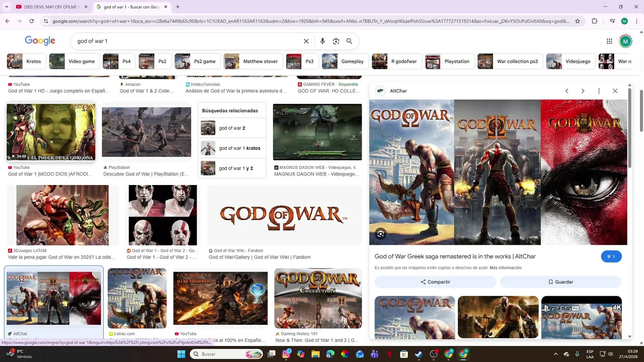Open File Explorer from the taskbar
The image size is (644, 362).
(x=315, y=354)
